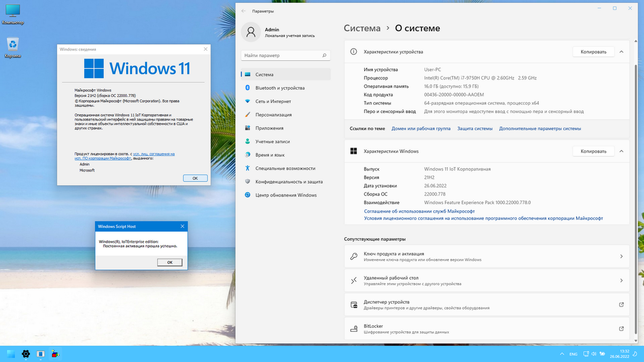Viewport: 644px width, 362px height.
Task: Close the Windows: сведения dialog
Action: (205, 49)
